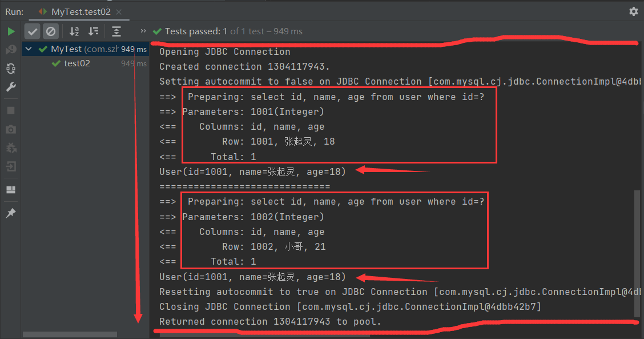Viewport: 644px width, 339px height.
Task: Toggle show ignored tests button
Action: click(x=51, y=31)
